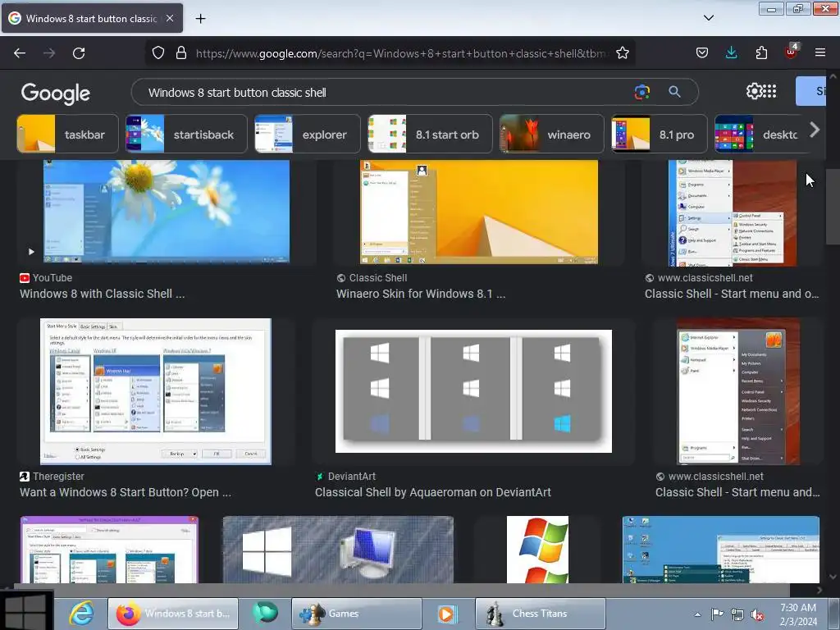Open the tracking protection shield icon

(158, 53)
